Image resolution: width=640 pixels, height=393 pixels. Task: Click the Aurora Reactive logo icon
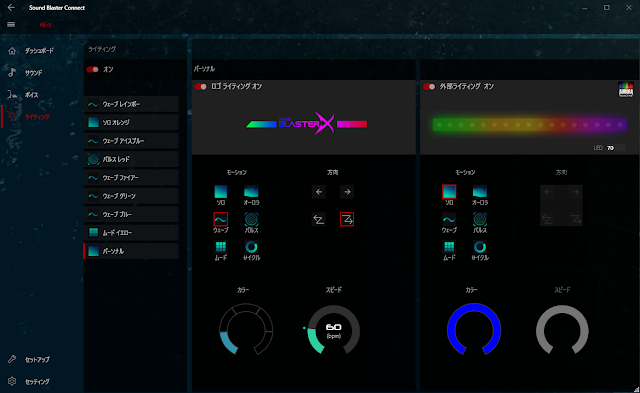(x=626, y=89)
